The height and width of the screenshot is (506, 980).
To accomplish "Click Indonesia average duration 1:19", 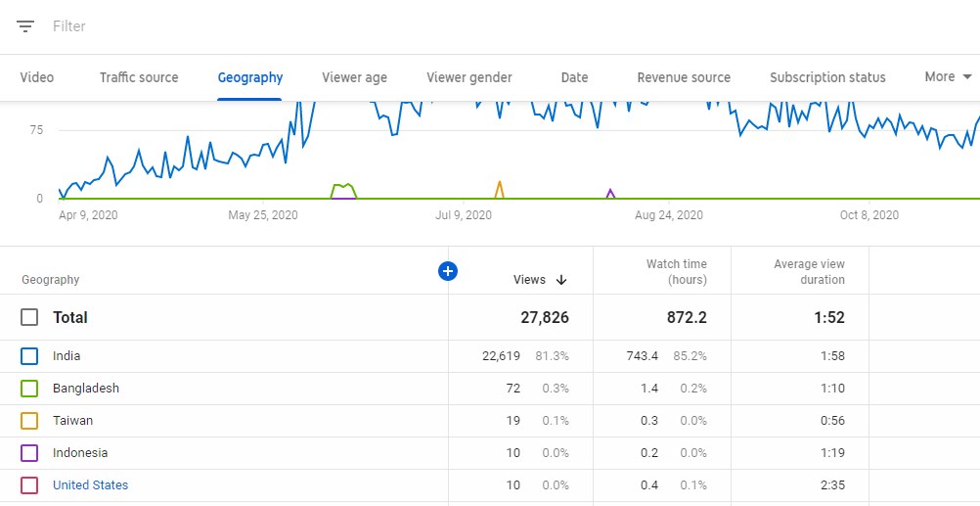I will click(833, 453).
